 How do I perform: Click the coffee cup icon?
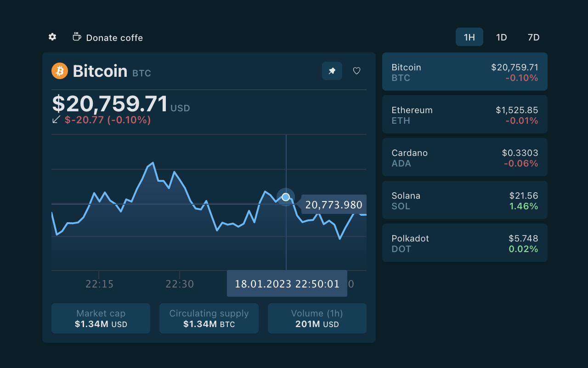coord(76,37)
